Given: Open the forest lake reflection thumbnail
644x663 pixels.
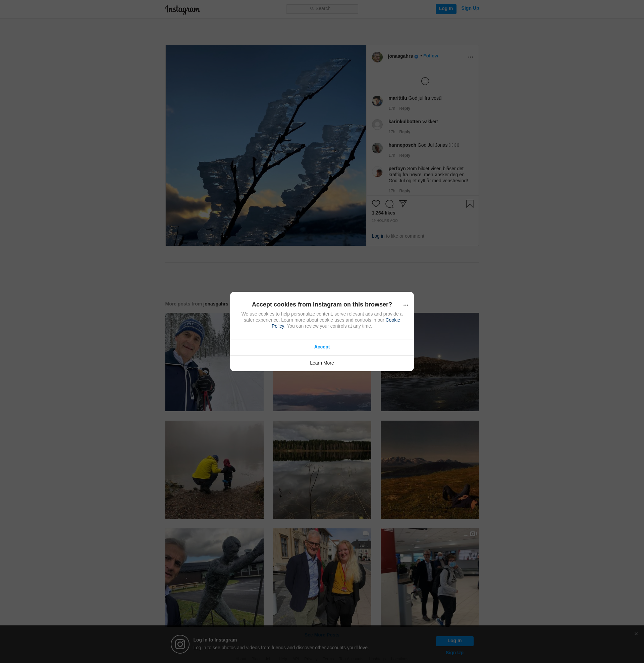Looking at the screenshot, I should tap(322, 469).
